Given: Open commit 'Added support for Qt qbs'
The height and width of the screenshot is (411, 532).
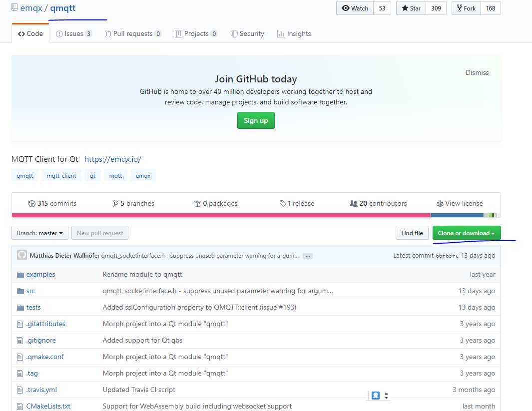Looking at the screenshot, I should [142, 341].
